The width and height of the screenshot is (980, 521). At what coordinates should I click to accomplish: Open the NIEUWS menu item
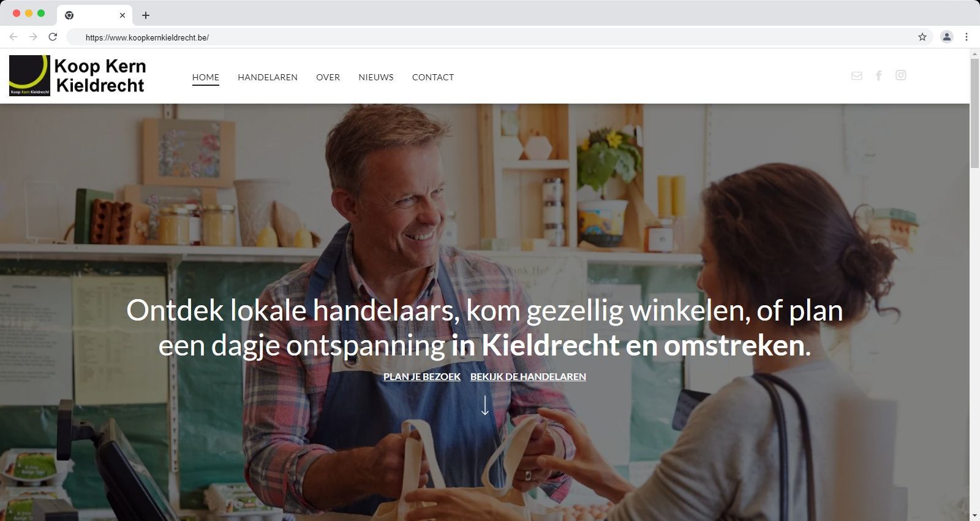coord(376,77)
